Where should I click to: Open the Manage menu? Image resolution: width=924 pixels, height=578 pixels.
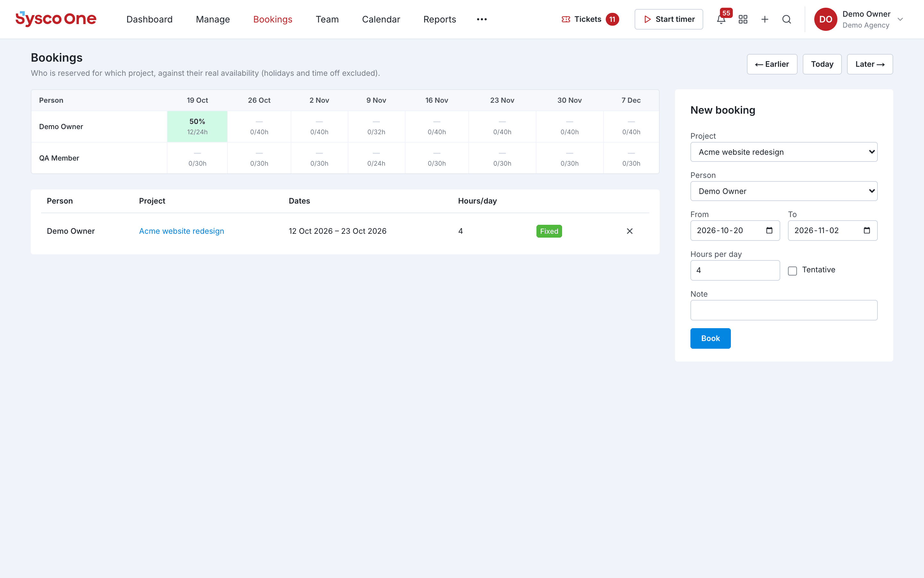213,19
